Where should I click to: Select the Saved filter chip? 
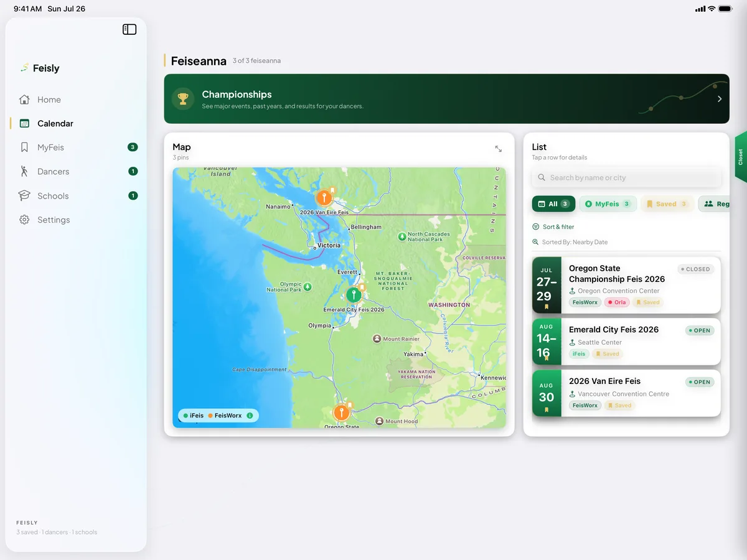coord(666,203)
